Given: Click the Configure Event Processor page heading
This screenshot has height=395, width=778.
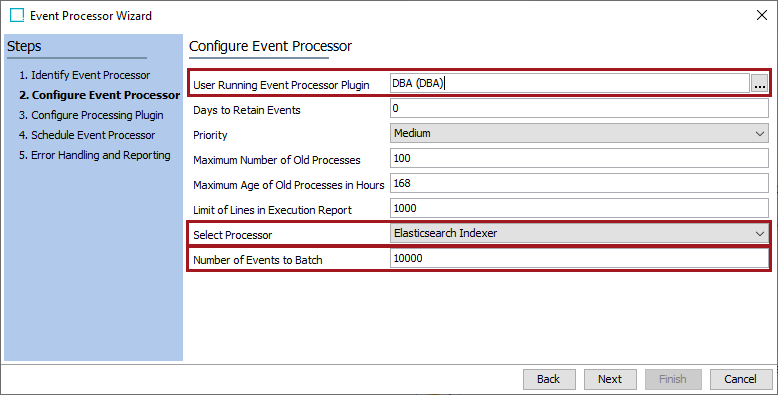Looking at the screenshot, I should coord(270,46).
